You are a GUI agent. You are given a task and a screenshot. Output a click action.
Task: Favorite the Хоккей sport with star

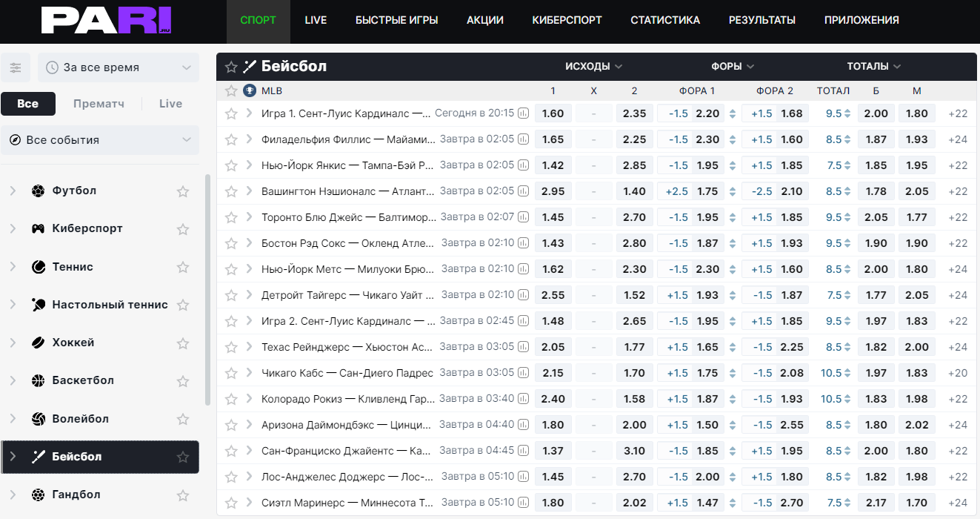pyautogui.click(x=183, y=343)
